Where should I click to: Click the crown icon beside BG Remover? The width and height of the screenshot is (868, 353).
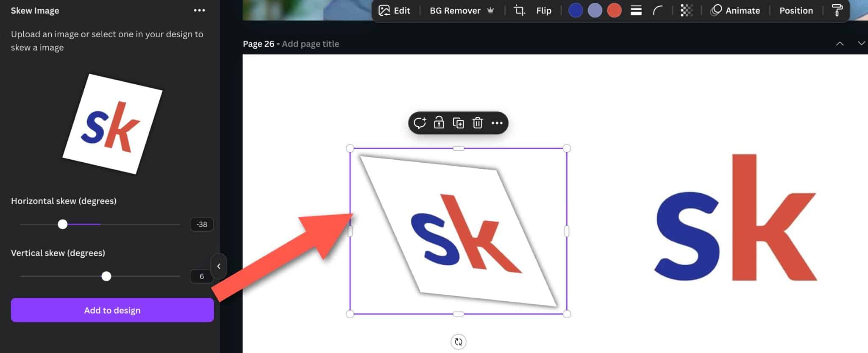pos(490,11)
